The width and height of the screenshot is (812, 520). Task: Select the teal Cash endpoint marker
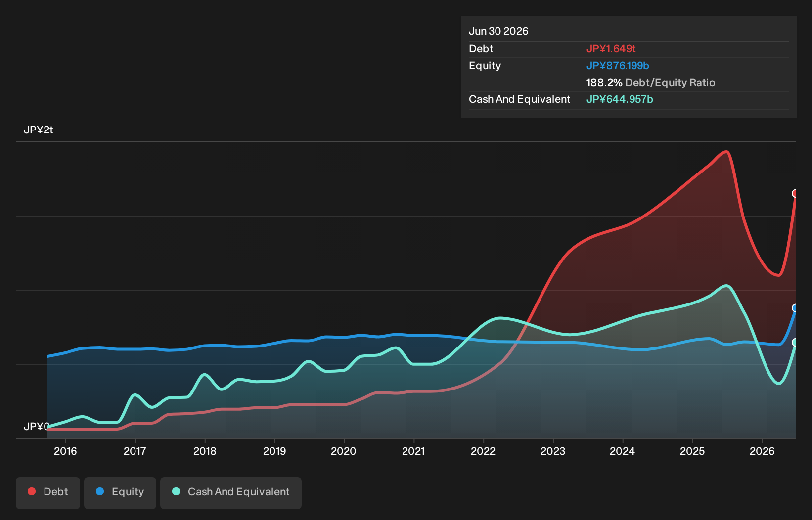point(795,342)
